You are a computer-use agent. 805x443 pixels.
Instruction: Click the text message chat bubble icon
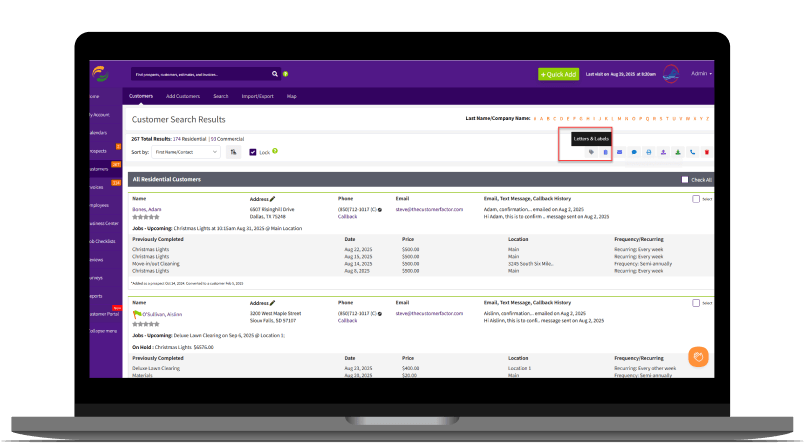click(634, 152)
